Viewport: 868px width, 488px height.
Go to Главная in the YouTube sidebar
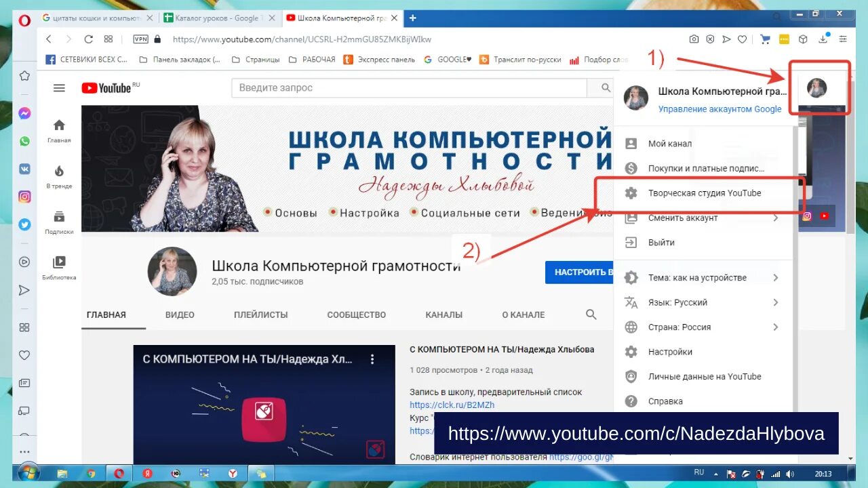(x=59, y=131)
